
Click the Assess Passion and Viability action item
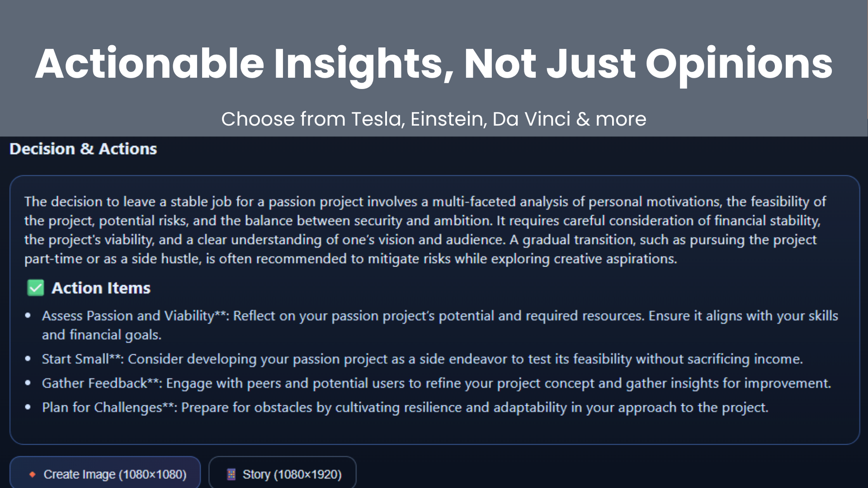click(440, 325)
